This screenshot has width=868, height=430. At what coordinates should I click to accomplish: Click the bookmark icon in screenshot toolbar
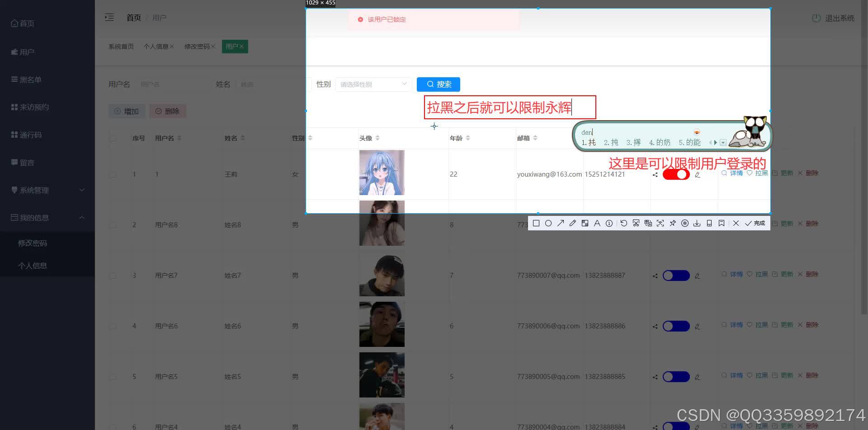point(722,223)
